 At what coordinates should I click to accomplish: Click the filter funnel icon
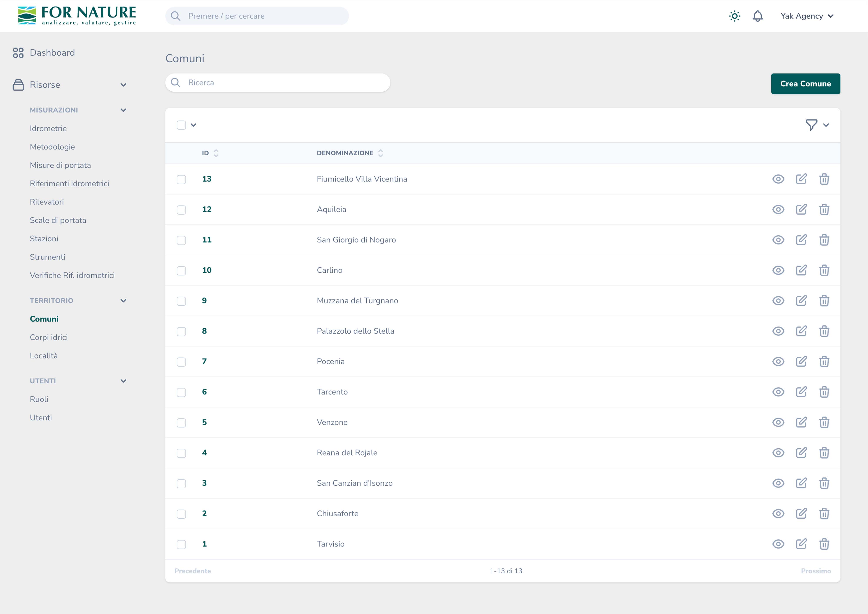(811, 125)
